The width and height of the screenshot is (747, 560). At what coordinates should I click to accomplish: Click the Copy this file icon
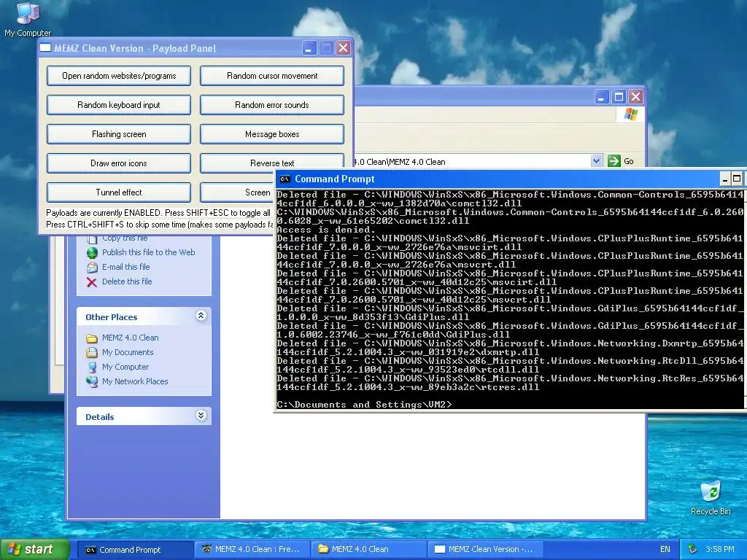click(92, 238)
